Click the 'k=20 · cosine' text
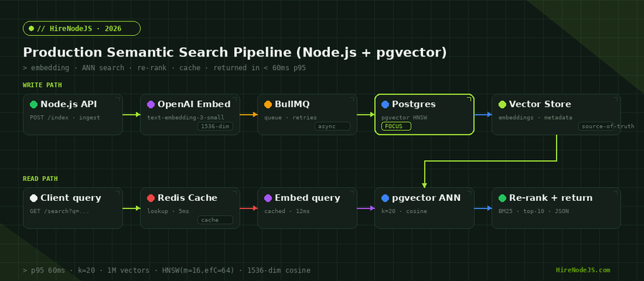This screenshot has height=281, width=644. (404, 211)
